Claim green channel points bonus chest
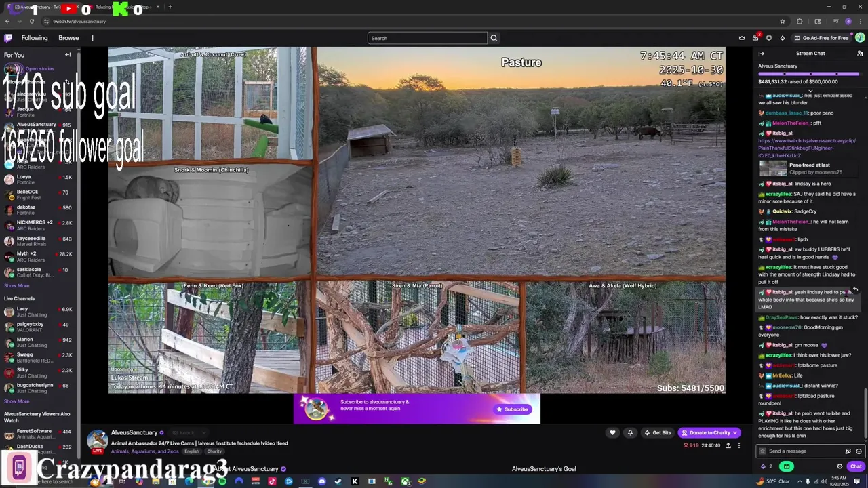 pyautogui.click(x=787, y=466)
